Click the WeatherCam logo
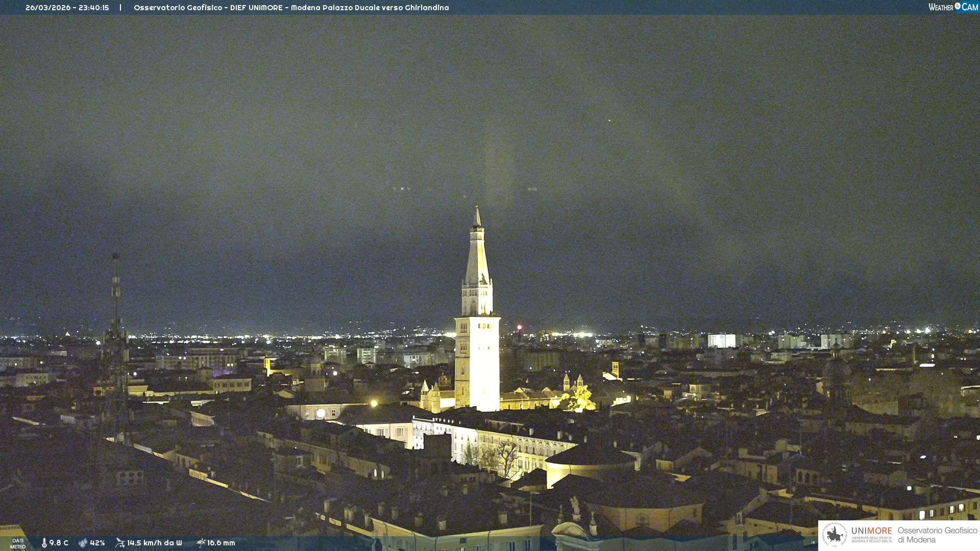The image size is (980, 551). click(x=953, y=7)
